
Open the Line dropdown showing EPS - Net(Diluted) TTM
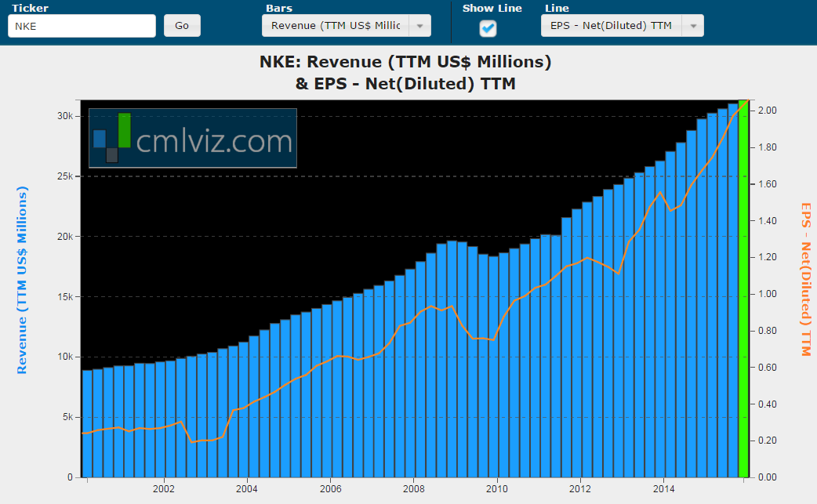[x=622, y=26]
